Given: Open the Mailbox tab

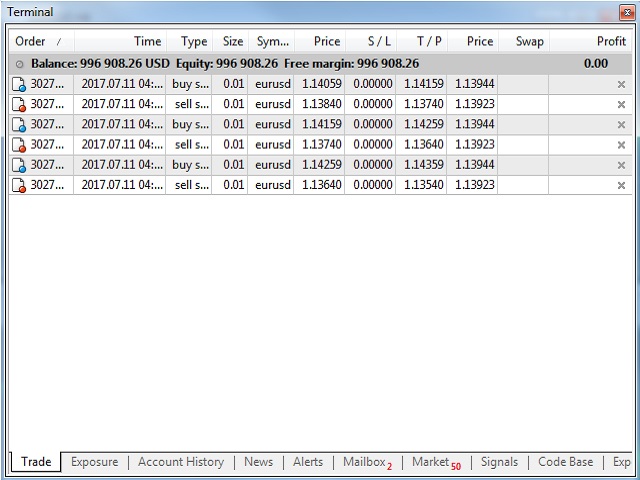Looking at the screenshot, I should (x=364, y=462).
